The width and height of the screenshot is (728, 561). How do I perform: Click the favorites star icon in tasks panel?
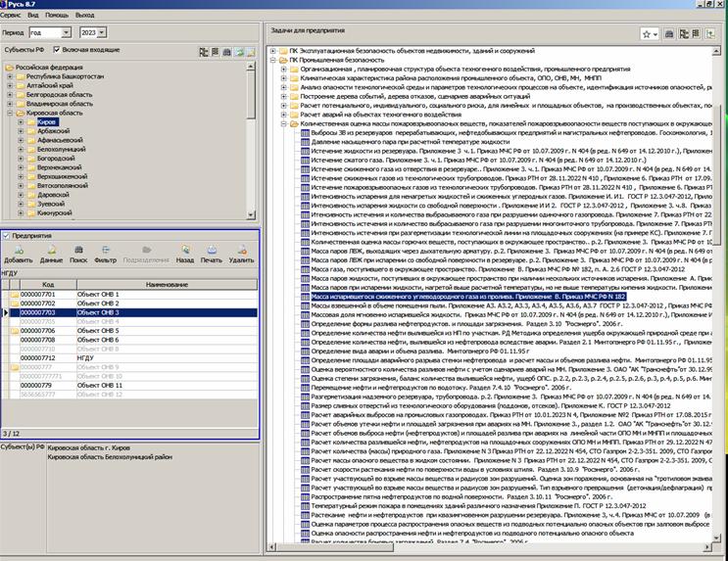click(x=648, y=33)
